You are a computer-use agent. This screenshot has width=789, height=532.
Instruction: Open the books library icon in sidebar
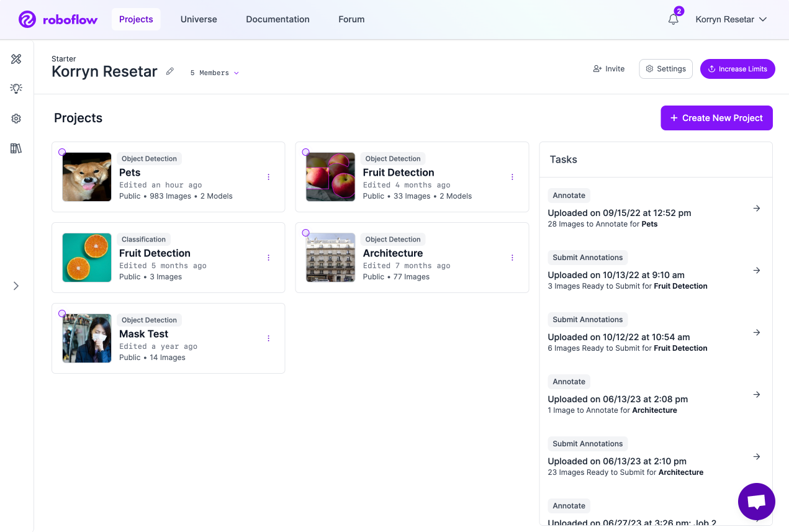tap(16, 148)
